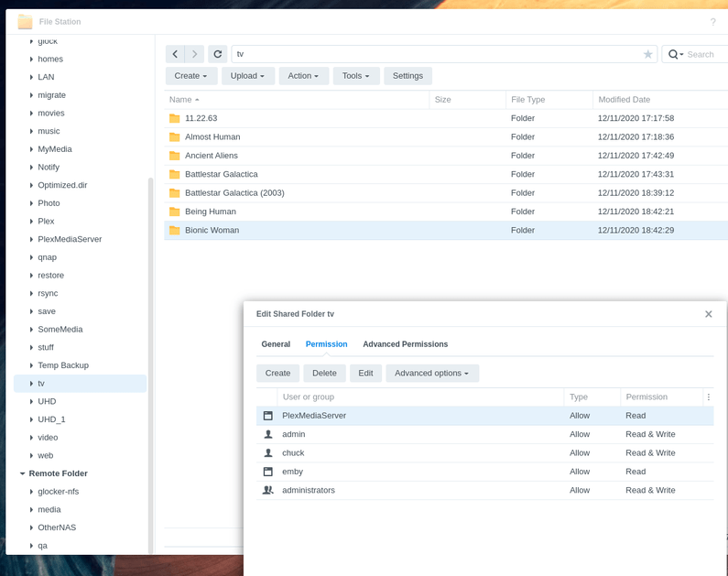Open the Create dropdown in File Station toolbar

[190, 76]
